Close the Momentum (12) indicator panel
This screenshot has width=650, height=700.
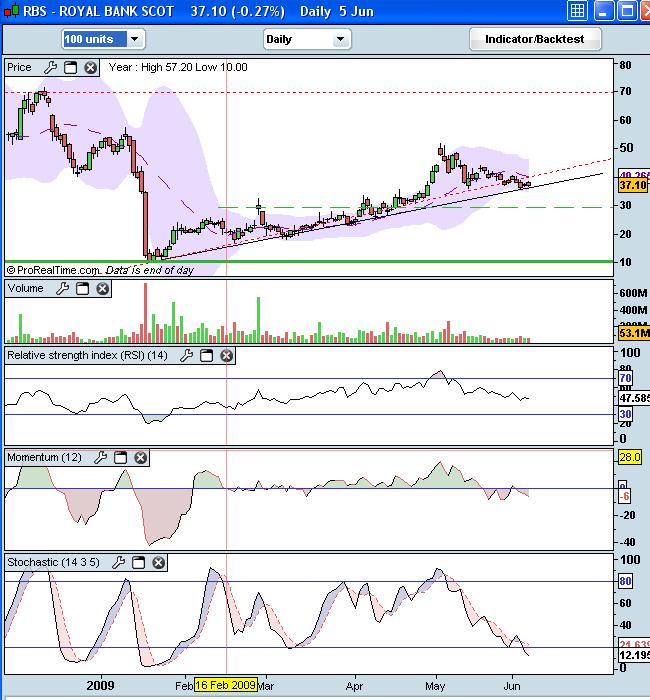point(141,458)
